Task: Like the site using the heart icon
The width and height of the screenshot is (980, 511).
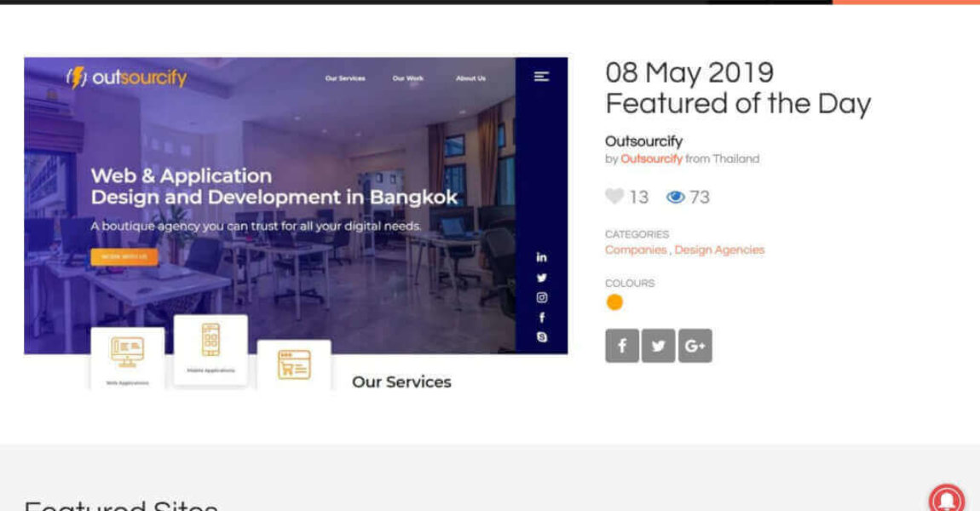Action: (x=614, y=197)
